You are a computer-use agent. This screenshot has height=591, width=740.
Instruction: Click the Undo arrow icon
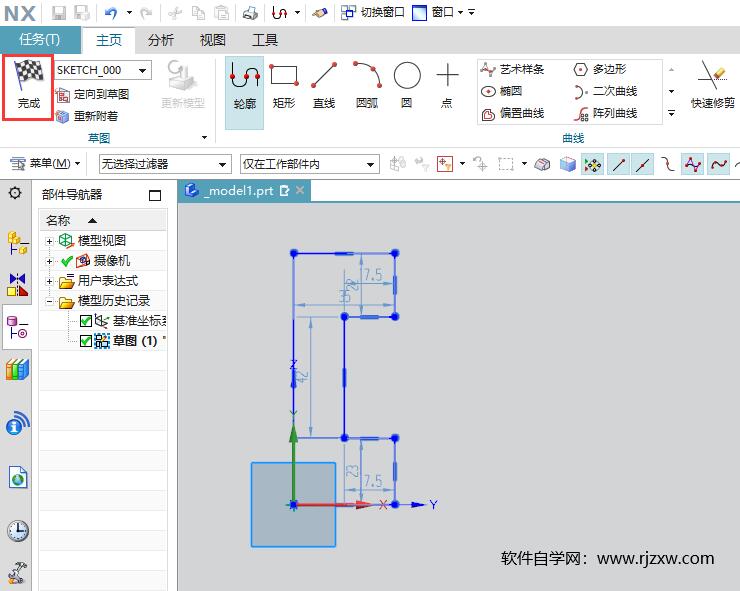[x=111, y=13]
